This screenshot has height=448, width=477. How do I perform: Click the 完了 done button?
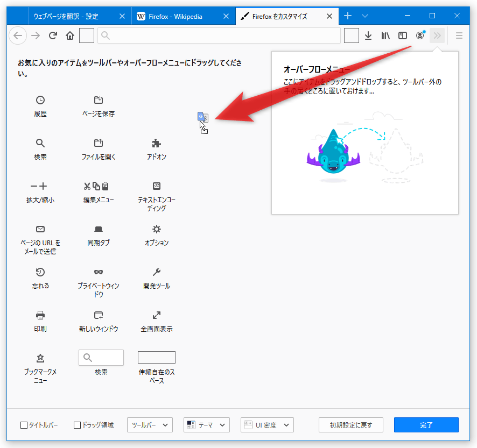(x=426, y=425)
